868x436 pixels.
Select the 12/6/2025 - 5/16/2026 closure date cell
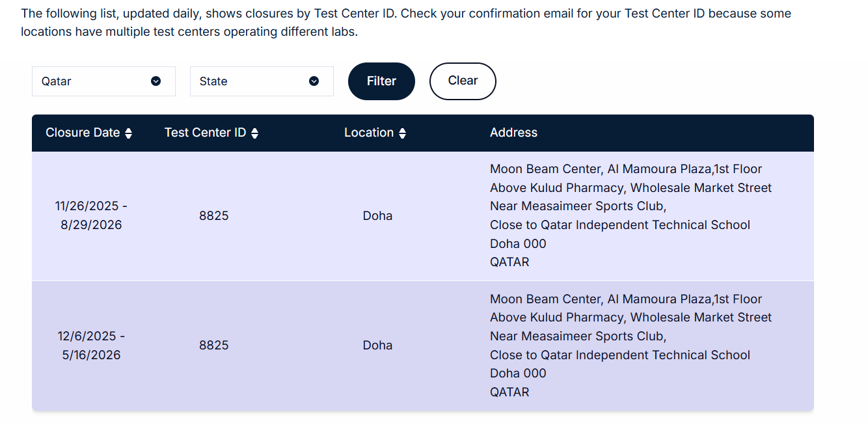pyautogui.click(x=91, y=346)
